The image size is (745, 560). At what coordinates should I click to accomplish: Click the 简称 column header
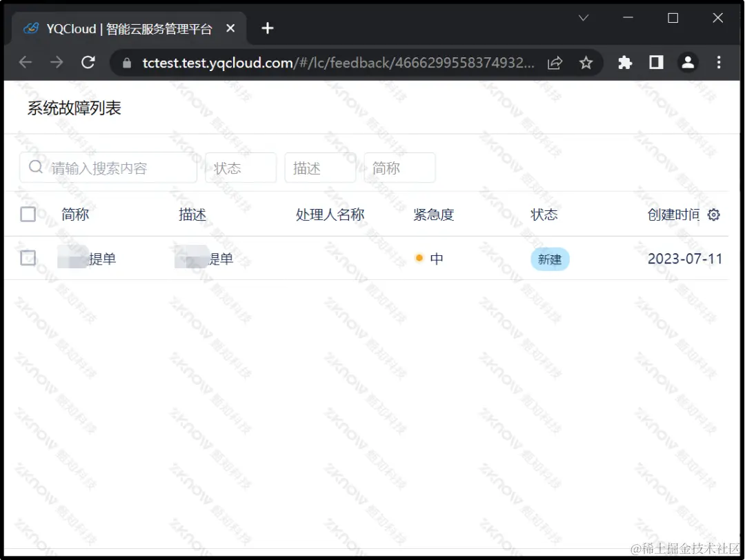(75, 214)
